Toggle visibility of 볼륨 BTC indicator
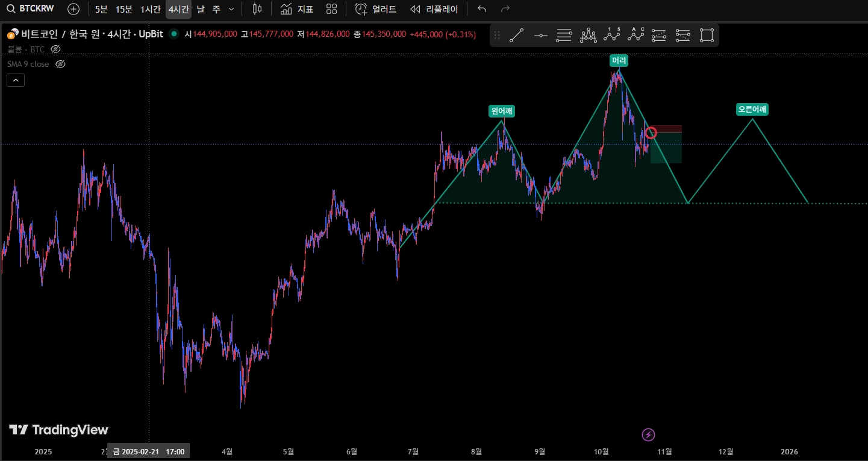Viewport: 868px width, 461px height. [55, 49]
